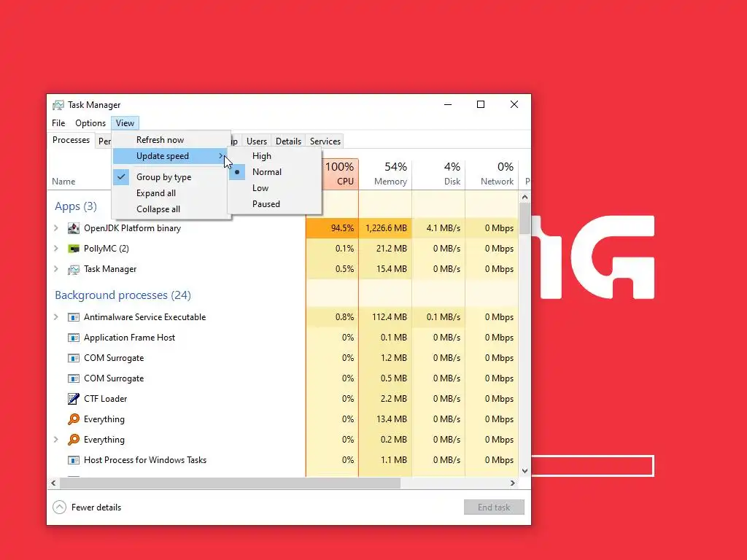Switch to the Processes tab
Image resolution: width=747 pixels, height=560 pixels.
[71, 140]
